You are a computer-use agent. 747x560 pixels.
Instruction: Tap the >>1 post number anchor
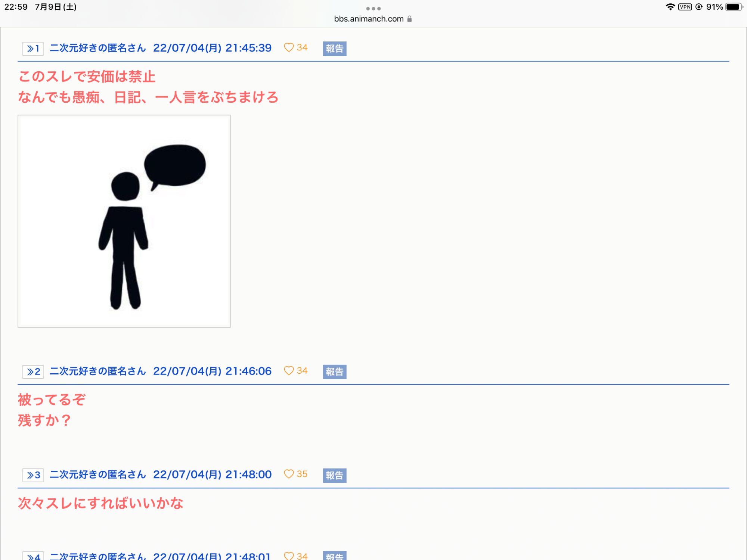coord(33,49)
